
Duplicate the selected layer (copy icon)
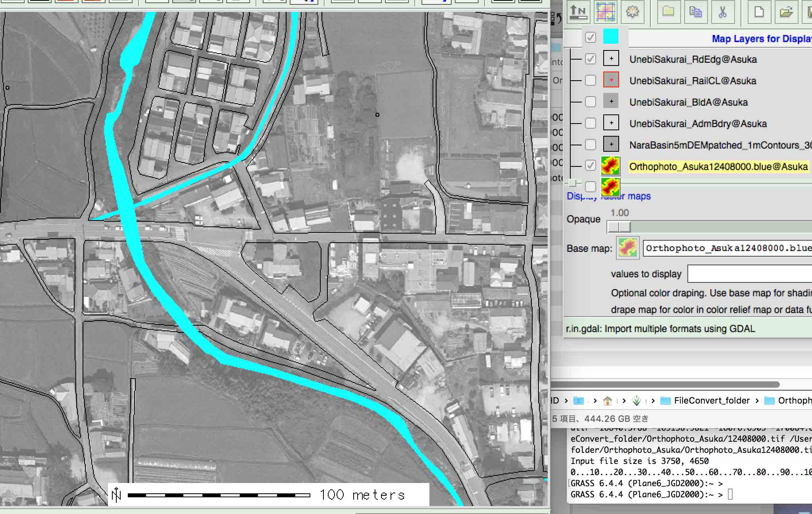tap(695, 12)
